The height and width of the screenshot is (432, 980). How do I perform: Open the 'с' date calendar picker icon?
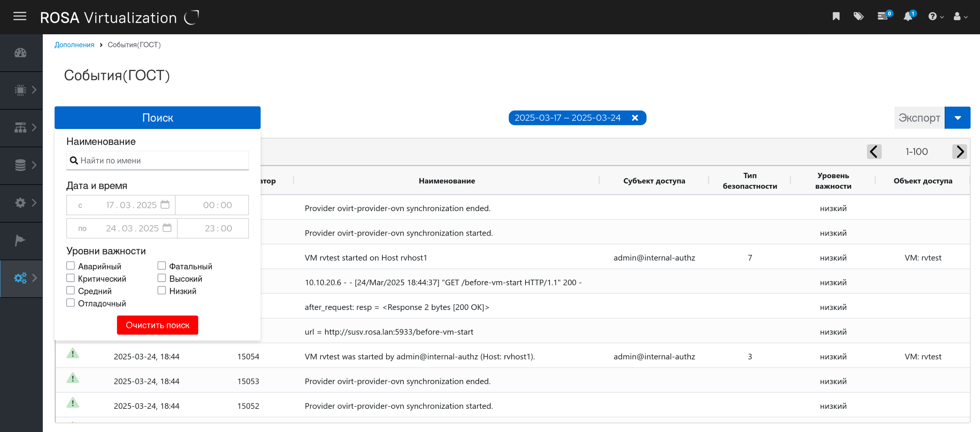(x=165, y=205)
